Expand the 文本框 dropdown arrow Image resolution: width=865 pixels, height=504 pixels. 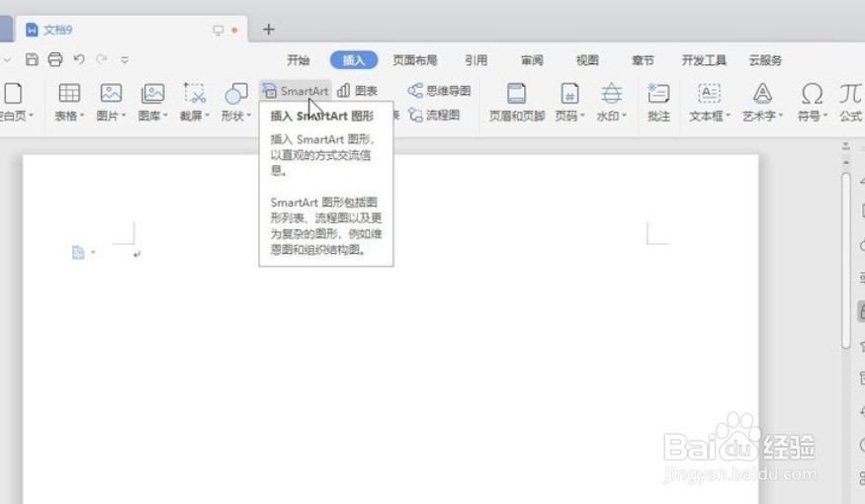pos(729,116)
